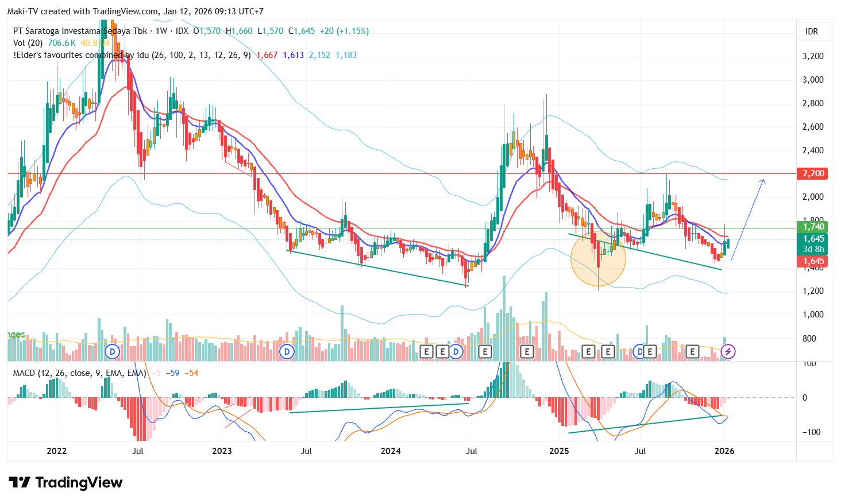The height and width of the screenshot is (504, 841).
Task: Click the 3d 8h bar countdown label
Action: tap(813, 249)
